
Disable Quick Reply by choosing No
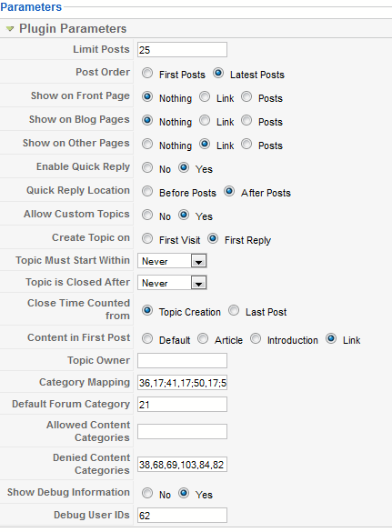tap(147, 167)
